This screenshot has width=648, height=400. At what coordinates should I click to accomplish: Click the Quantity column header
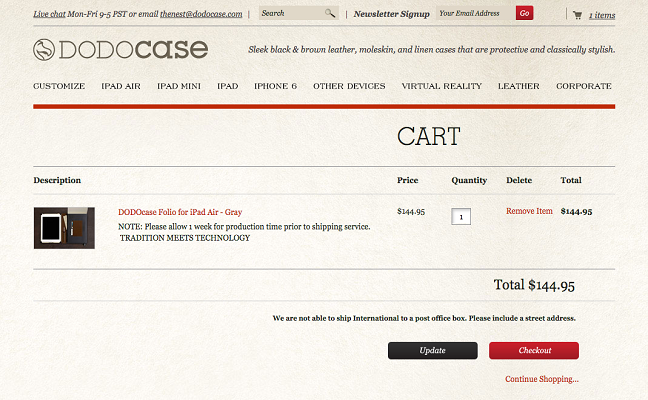coord(469,180)
